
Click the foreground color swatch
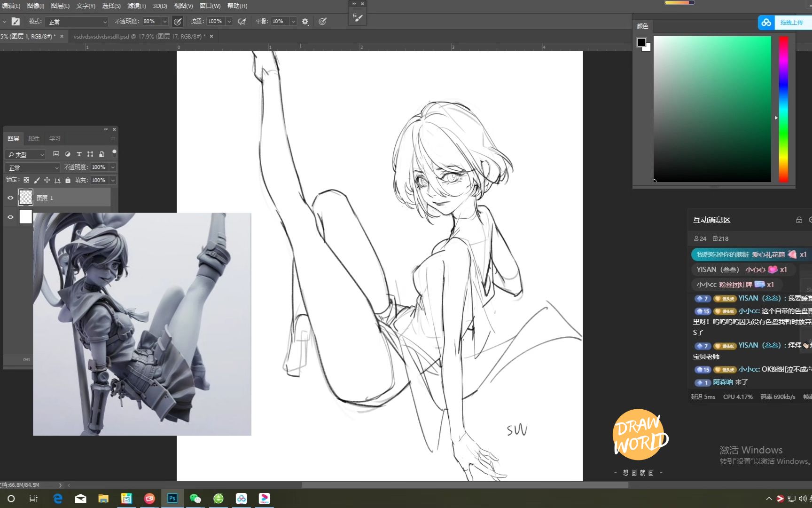click(x=641, y=42)
